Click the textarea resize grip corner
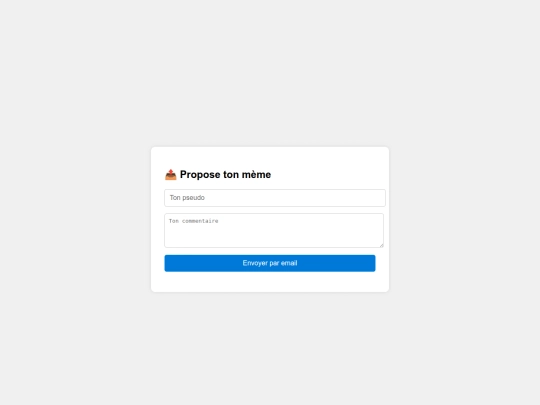Image resolution: width=540 pixels, height=405 pixels. point(381,245)
